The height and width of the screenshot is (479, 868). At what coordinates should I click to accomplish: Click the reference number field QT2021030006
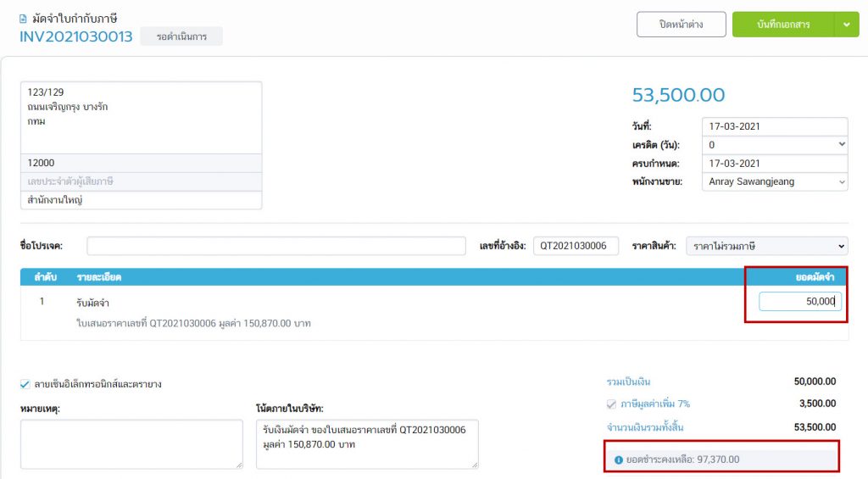576,246
